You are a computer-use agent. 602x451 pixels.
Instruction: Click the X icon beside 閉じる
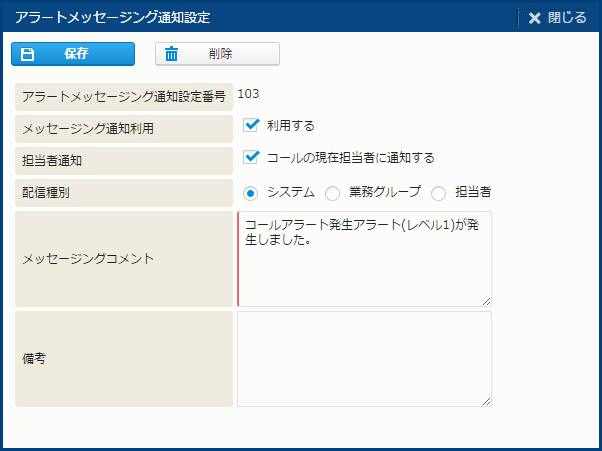534,18
